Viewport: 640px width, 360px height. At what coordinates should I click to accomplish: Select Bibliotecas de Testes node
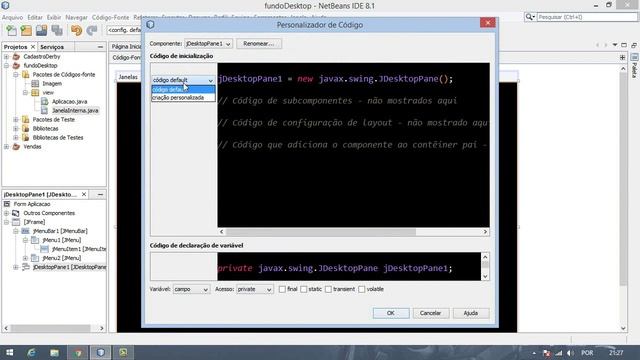[x=58, y=138]
